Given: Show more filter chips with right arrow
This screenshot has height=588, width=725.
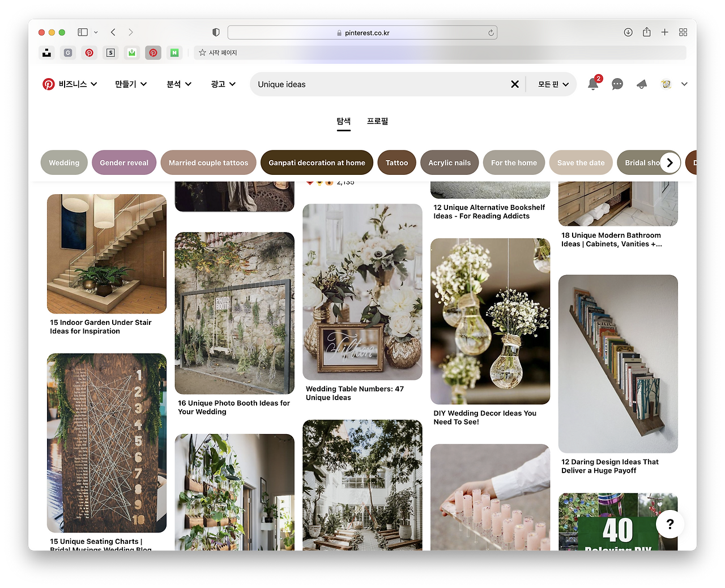Looking at the screenshot, I should 670,162.
